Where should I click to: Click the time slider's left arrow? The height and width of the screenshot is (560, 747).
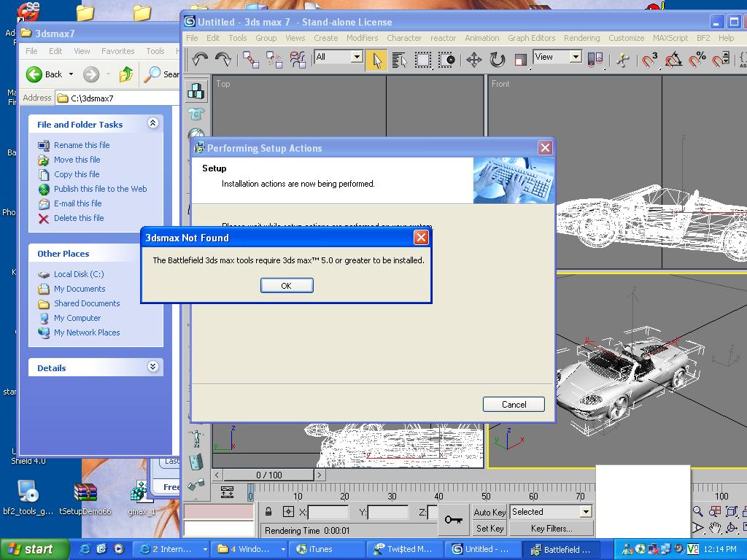[x=217, y=475]
